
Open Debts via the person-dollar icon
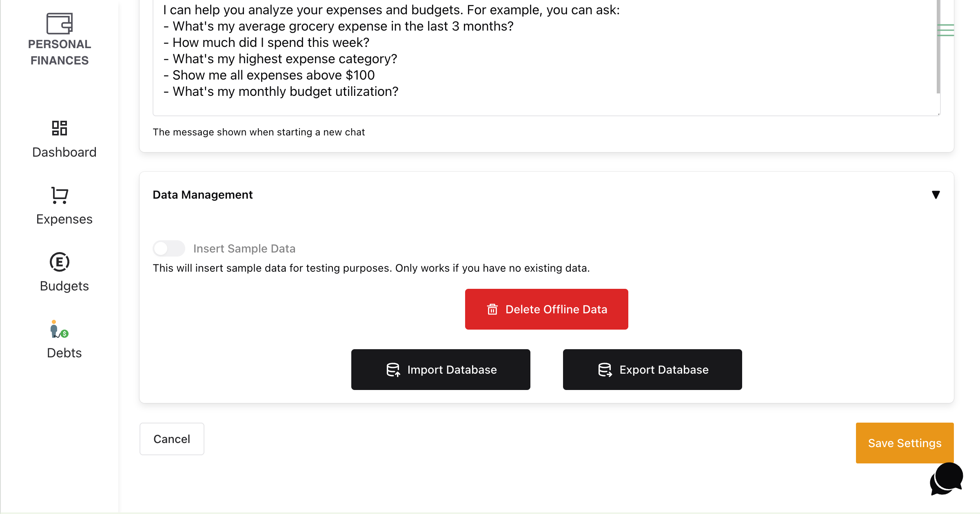[x=60, y=329]
